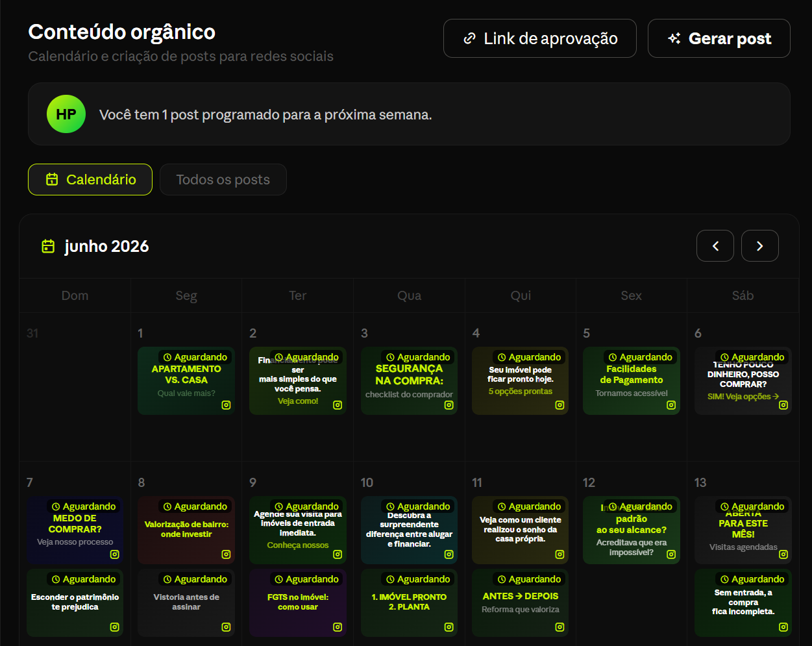This screenshot has height=646, width=812.
Task: Click Instagram icon on APARTAMENTO VS. CASA post
Action: click(x=226, y=405)
